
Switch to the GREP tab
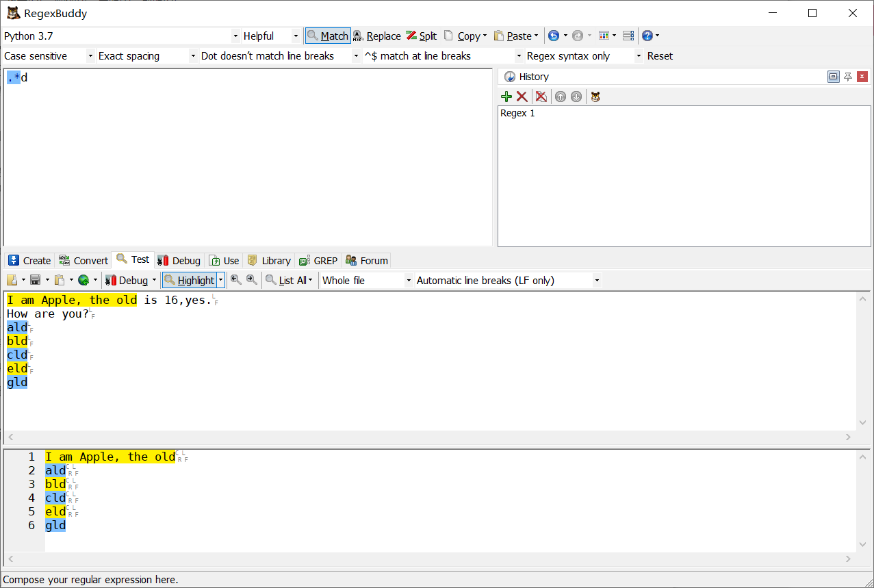click(318, 260)
